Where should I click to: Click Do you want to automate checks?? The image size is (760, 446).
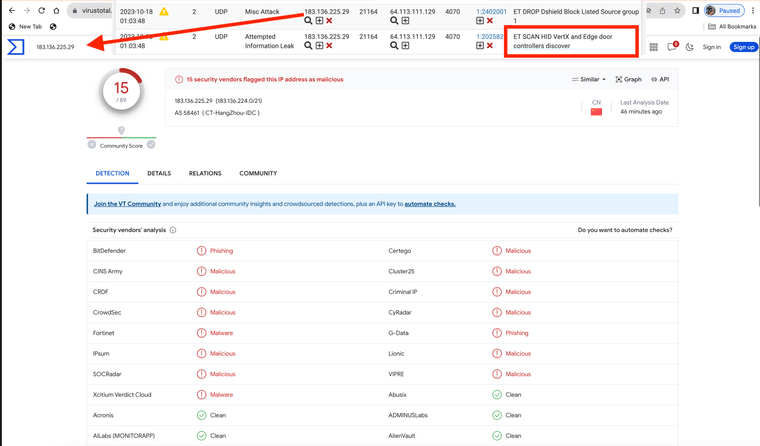coord(625,230)
